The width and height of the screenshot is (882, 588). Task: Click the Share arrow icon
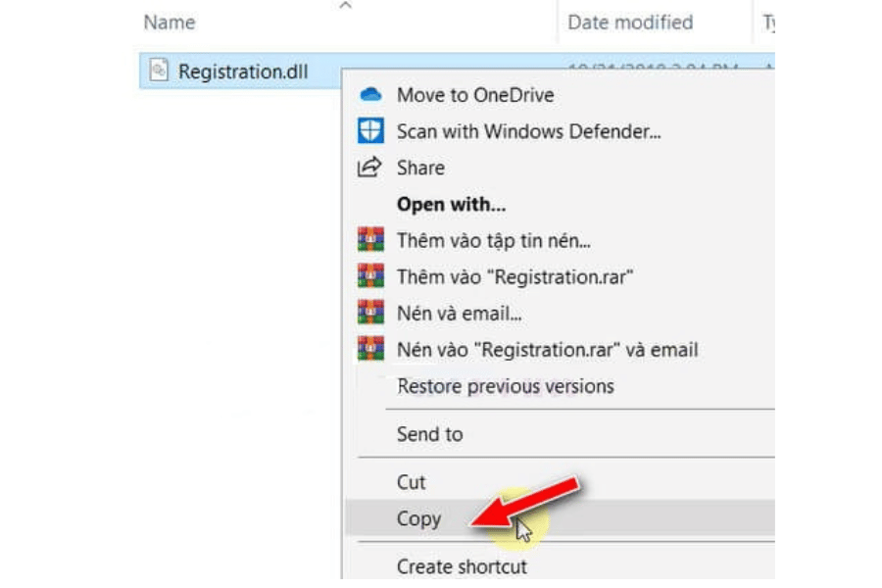(369, 168)
